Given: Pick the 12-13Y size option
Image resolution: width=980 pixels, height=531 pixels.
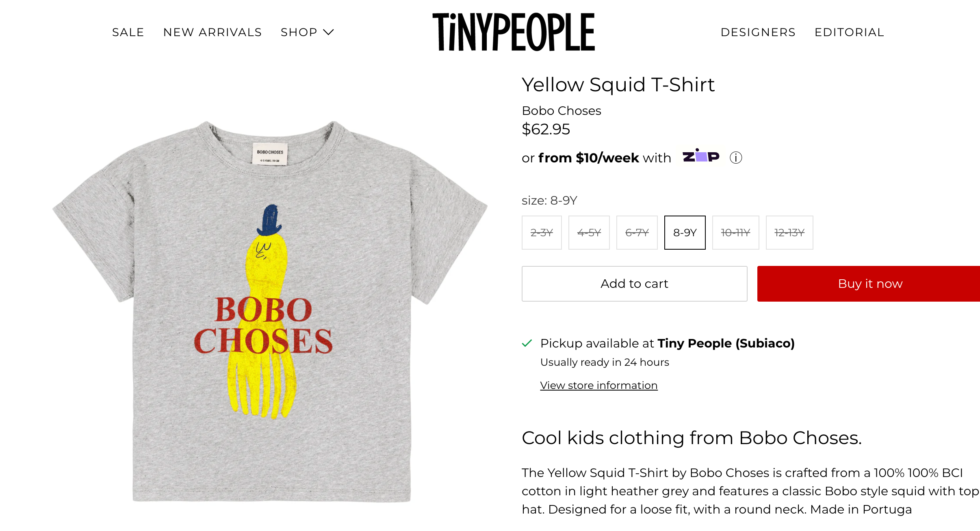Looking at the screenshot, I should 789,233.
